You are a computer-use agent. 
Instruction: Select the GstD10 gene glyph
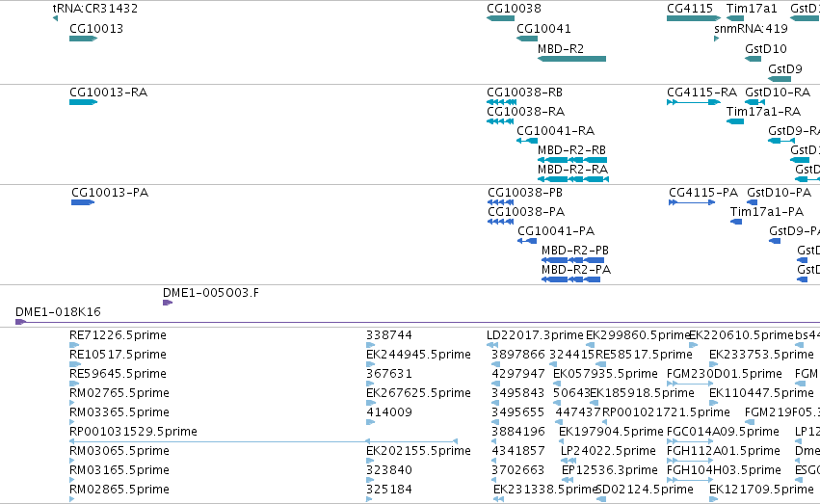click(754, 59)
